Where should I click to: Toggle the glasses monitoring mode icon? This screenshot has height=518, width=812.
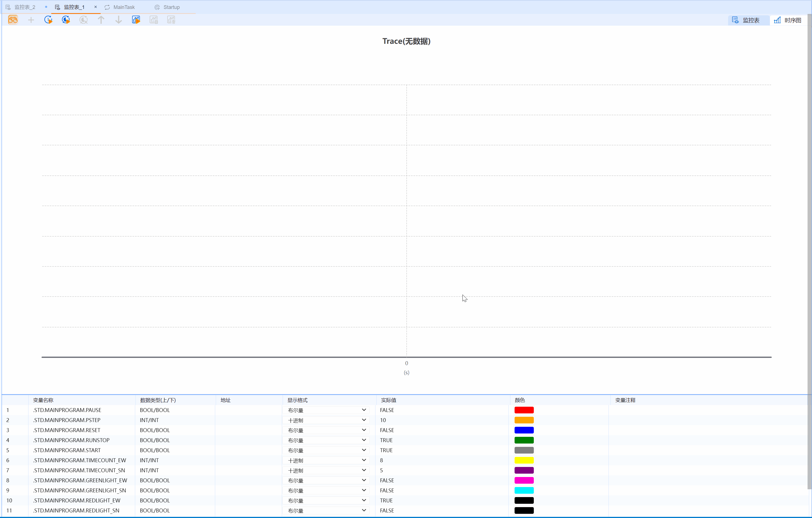tap(13, 20)
